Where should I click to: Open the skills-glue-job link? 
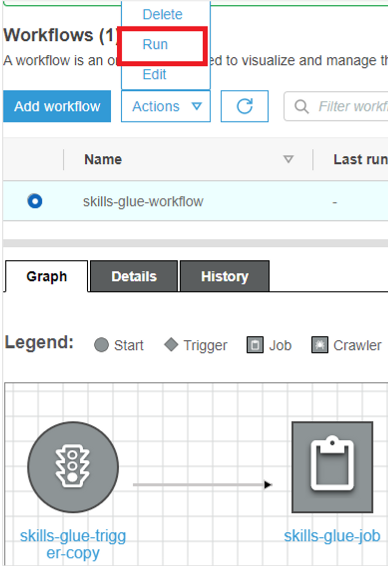(x=332, y=536)
